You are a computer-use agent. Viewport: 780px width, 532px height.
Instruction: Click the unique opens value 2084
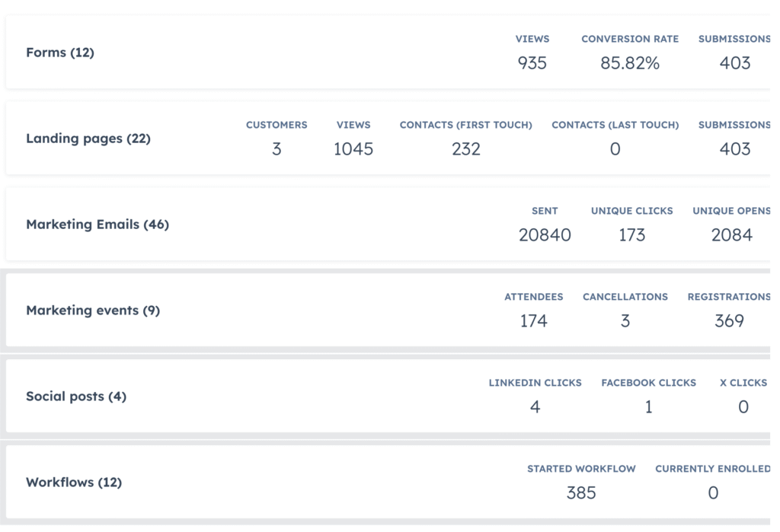tap(731, 235)
